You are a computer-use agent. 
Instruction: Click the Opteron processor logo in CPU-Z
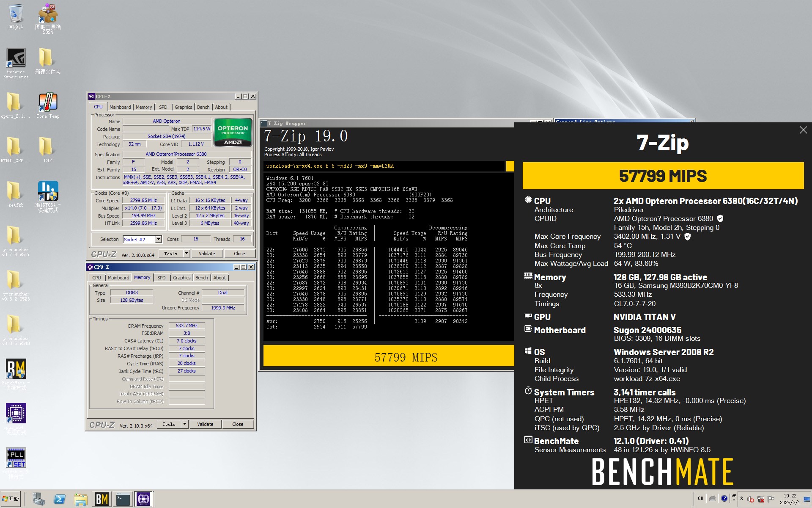pyautogui.click(x=233, y=132)
